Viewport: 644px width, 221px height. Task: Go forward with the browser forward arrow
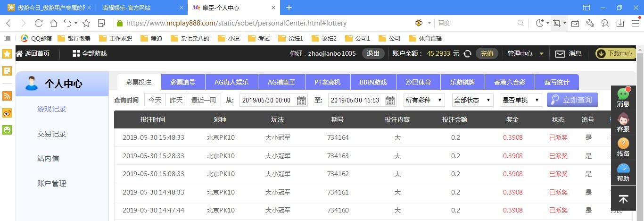click(x=23, y=23)
